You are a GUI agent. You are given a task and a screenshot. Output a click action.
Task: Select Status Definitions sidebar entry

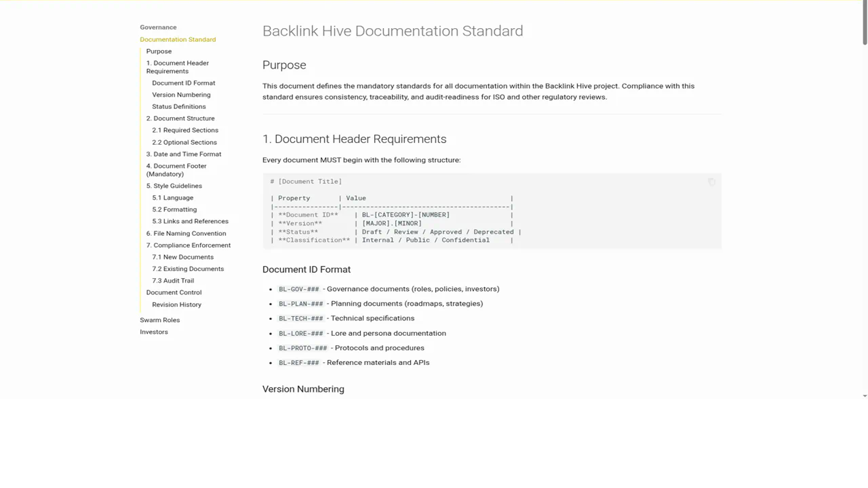click(x=178, y=107)
